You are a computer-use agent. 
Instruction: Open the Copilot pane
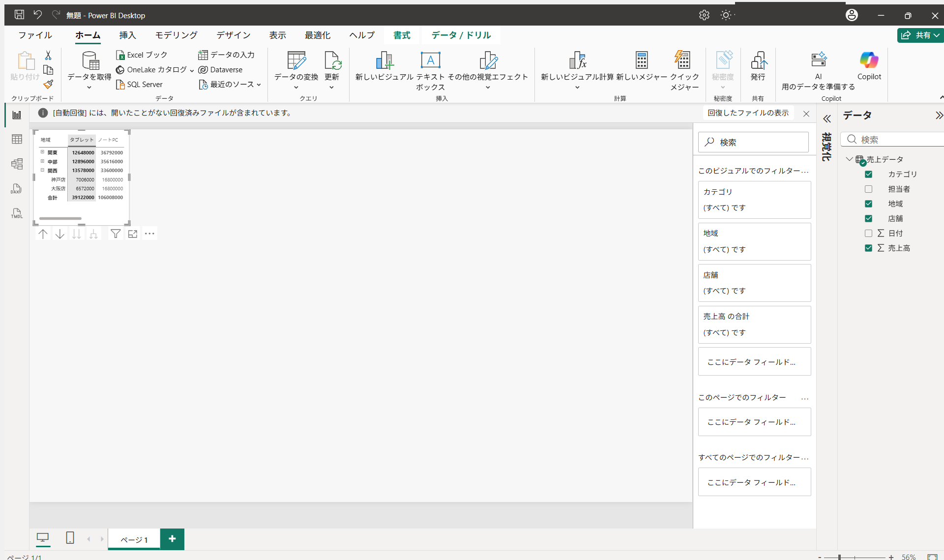[x=869, y=66]
